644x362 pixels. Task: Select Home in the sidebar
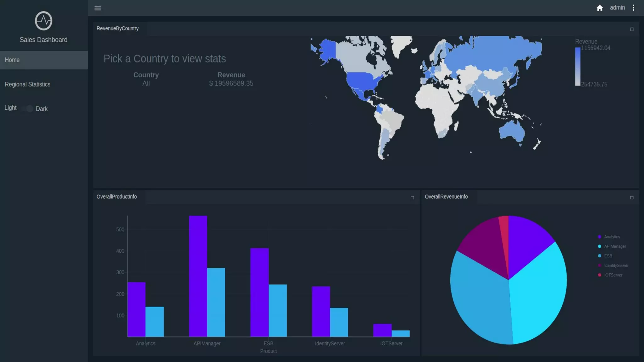pos(44,60)
